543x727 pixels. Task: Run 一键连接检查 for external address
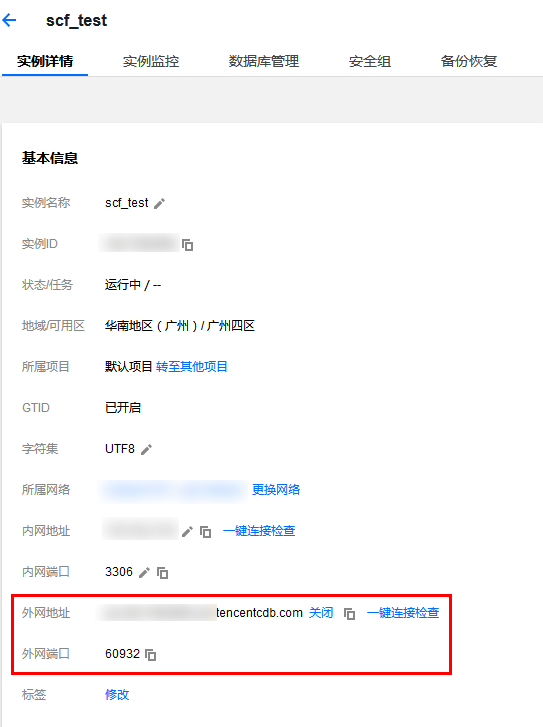click(x=402, y=612)
